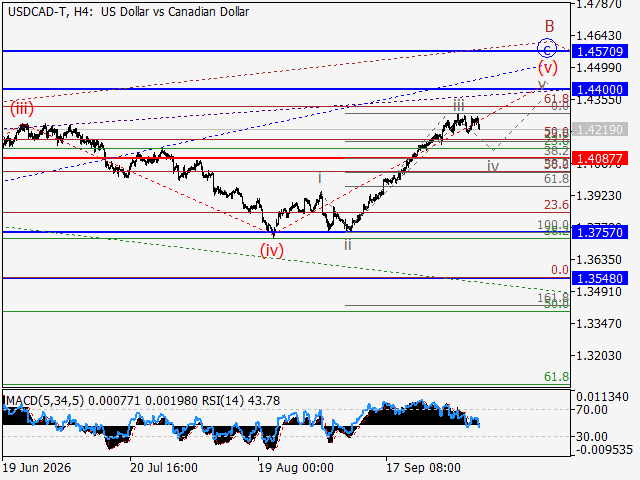This screenshot has width=640, height=480.
Task: Select the blue circled c wave label
Action: pyautogui.click(x=547, y=48)
